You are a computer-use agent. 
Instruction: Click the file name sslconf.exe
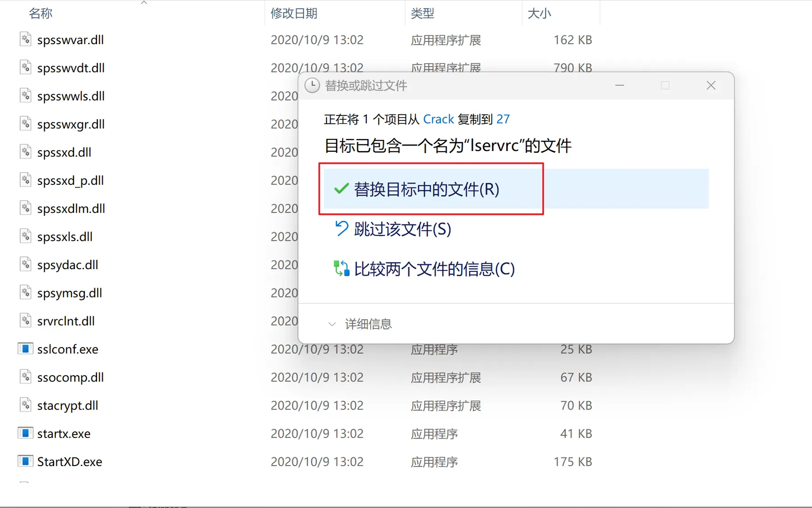[x=68, y=349]
